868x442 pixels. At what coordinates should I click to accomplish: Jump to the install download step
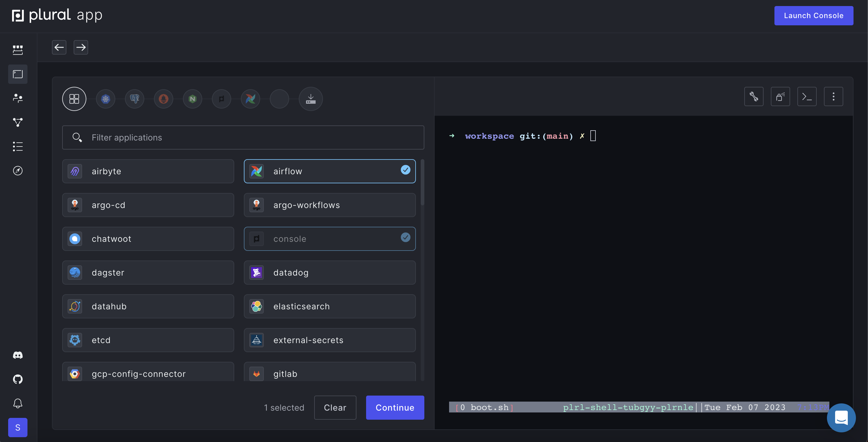pyautogui.click(x=310, y=99)
